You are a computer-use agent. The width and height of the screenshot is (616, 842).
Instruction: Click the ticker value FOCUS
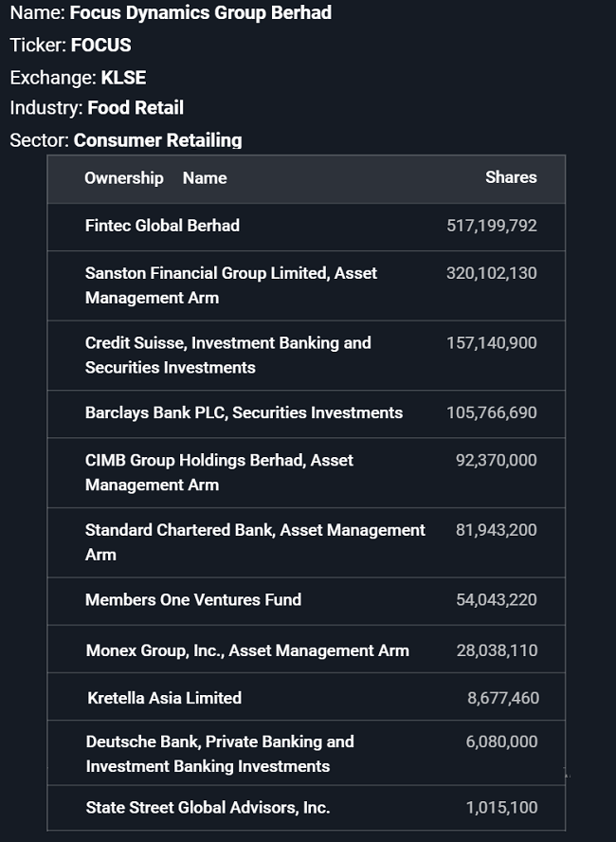100,46
